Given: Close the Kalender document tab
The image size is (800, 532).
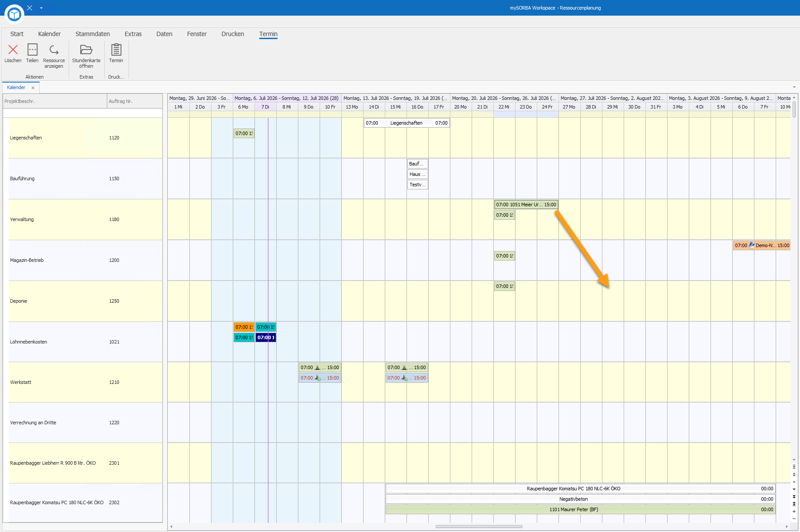Looking at the screenshot, I should pos(33,88).
